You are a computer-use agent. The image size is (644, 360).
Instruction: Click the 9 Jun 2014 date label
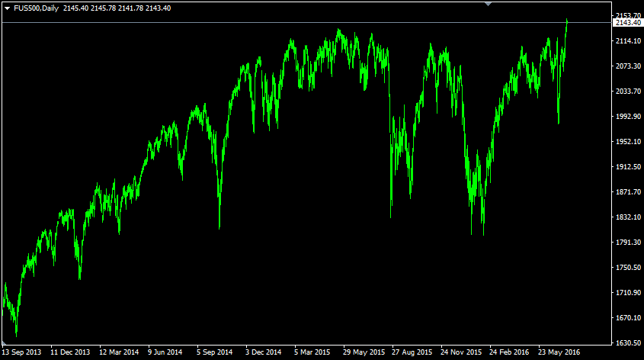[165, 352]
